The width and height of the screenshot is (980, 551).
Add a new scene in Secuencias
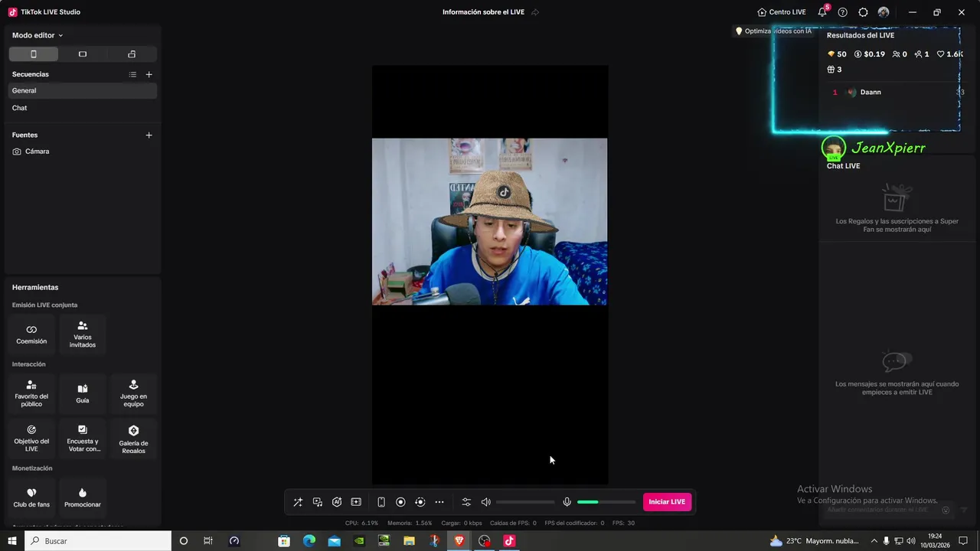149,74
